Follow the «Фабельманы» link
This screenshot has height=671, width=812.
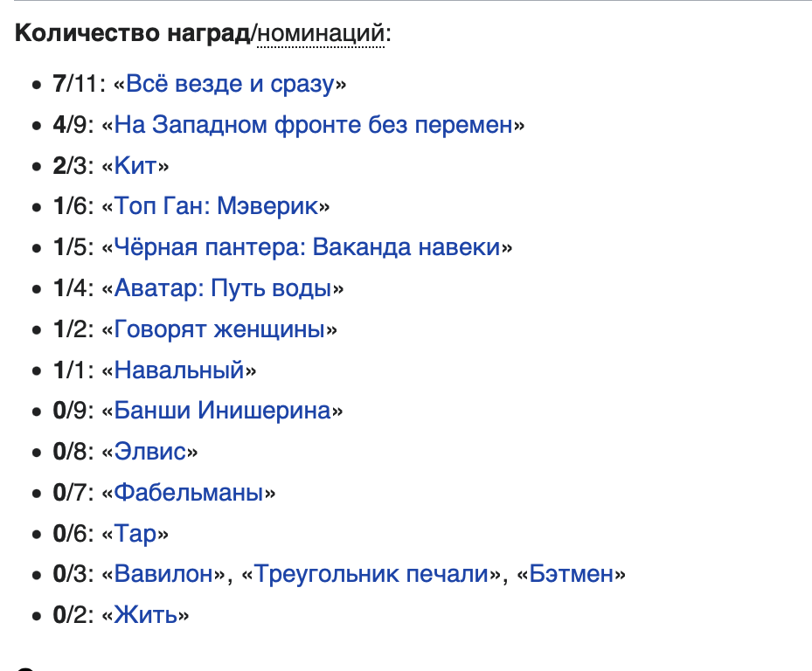[x=189, y=493]
